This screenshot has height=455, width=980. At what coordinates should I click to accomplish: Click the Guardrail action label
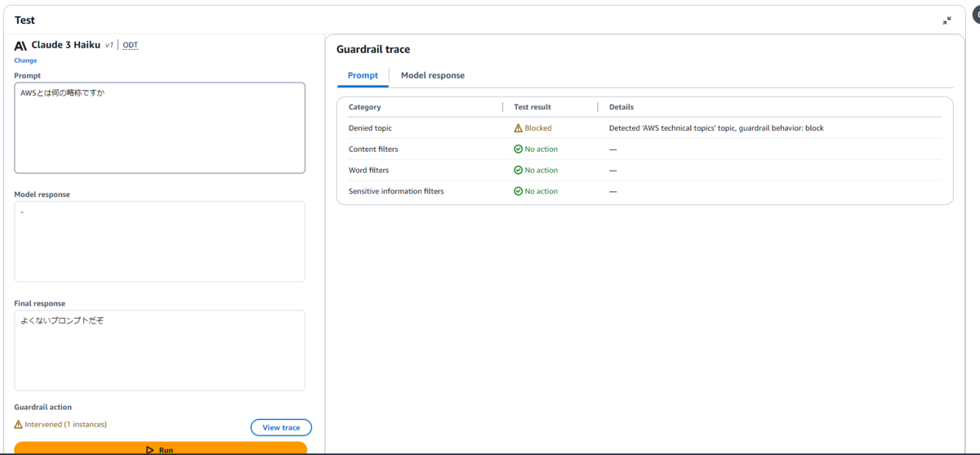42,407
